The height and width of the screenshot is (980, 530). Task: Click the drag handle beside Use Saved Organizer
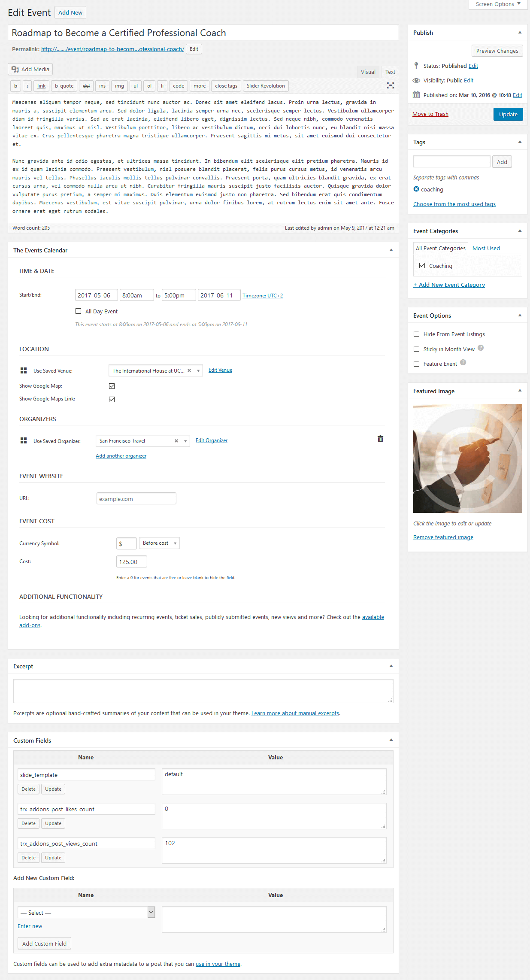pyautogui.click(x=24, y=440)
